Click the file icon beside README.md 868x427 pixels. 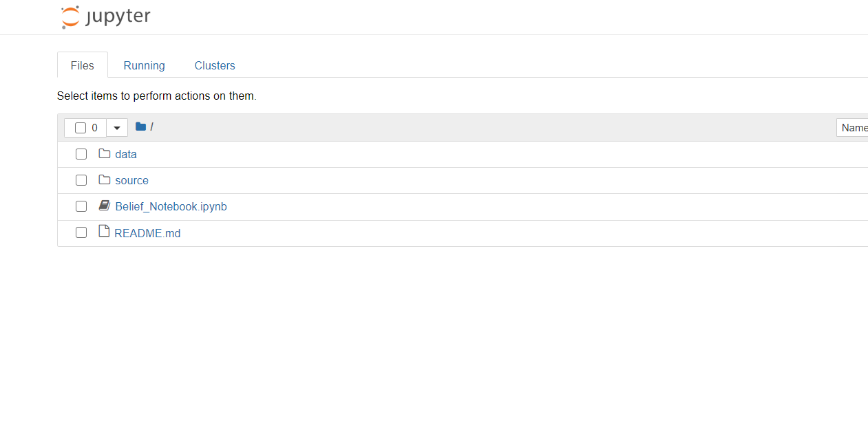pyautogui.click(x=104, y=231)
